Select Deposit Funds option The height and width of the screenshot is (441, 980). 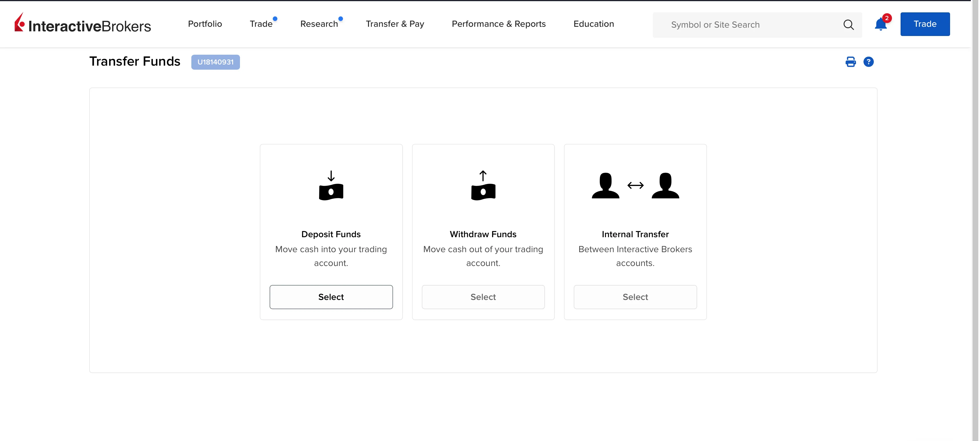coord(331,297)
